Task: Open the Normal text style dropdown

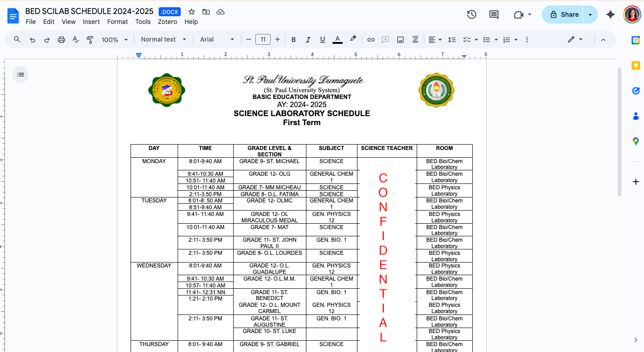Action: [164, 40]
